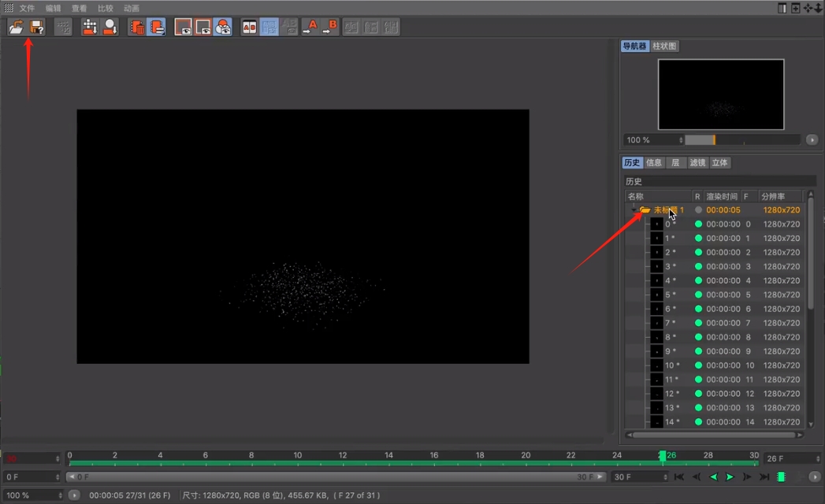Save the rendered image
825x504 pixels.
(x=36, y=26)
